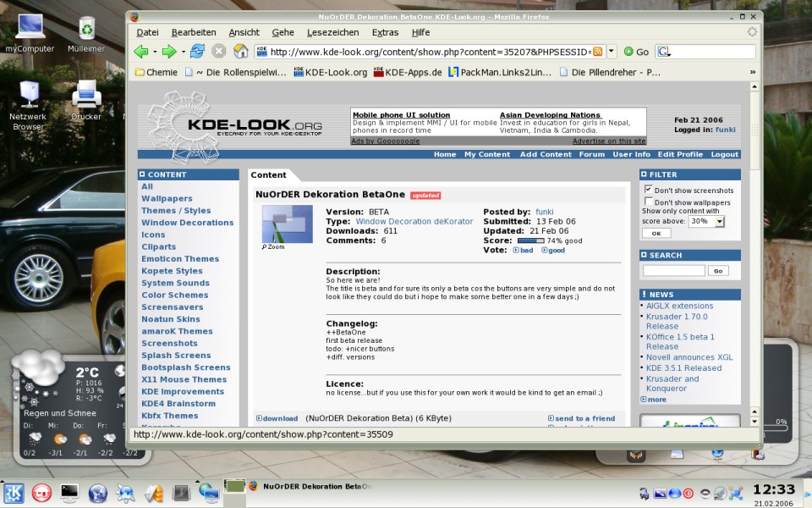Image resolution: width=812 pixels, height=508 pixels.
Task: Click the funki poster profile link
Action: pos(544,212)
